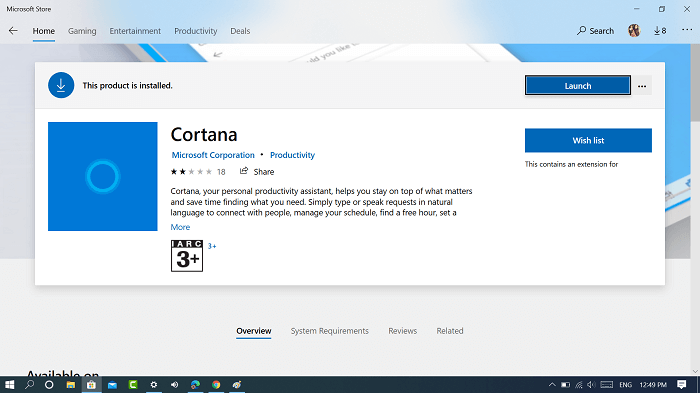Open the top Productivity tab
This screenshot has height=393, width=700.
point(196,31)
